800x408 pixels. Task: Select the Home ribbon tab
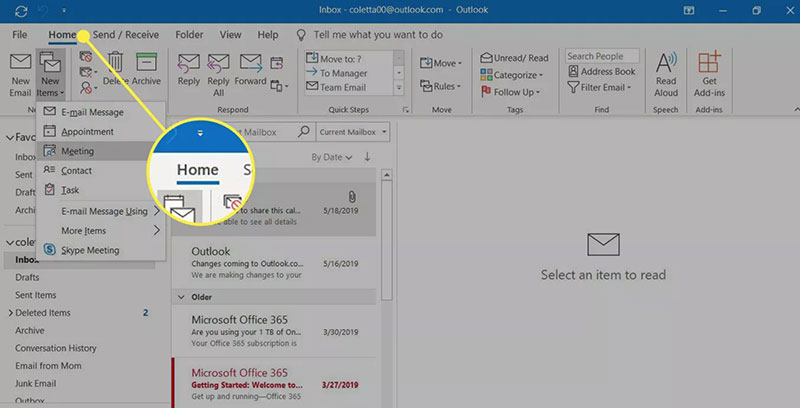(62, 35)
